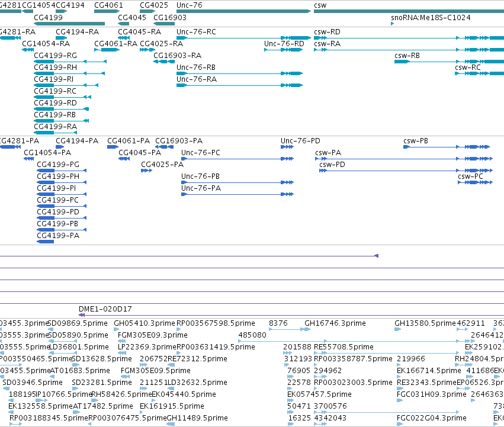Select the csw gene label
This screenshot has width=504, height=427.
click(320, 5)
